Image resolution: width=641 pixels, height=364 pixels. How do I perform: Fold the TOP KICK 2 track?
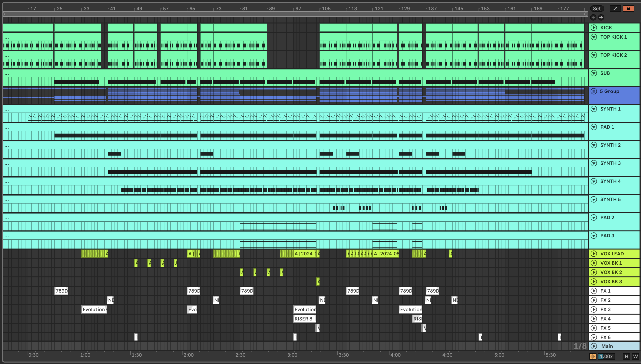(594, 55)
